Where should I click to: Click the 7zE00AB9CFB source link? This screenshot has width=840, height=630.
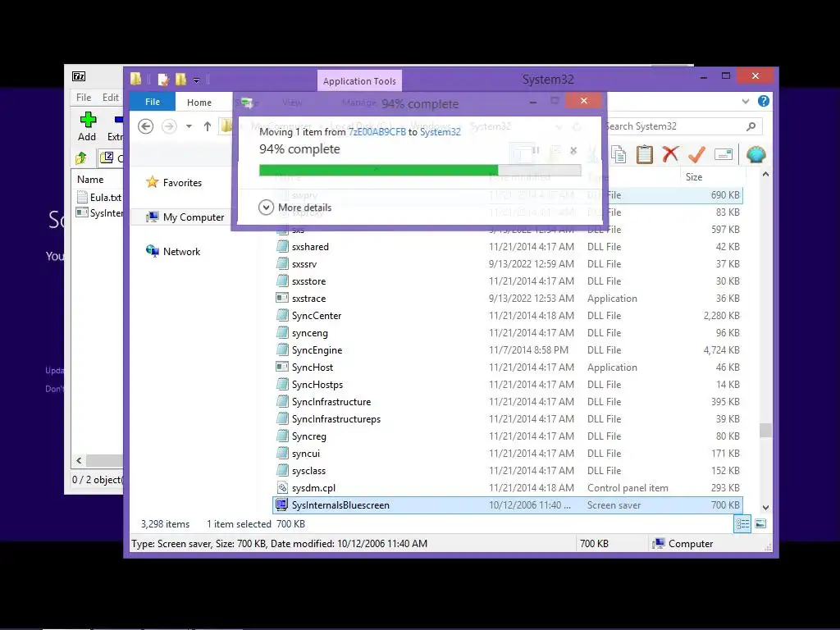click(377, 132)
